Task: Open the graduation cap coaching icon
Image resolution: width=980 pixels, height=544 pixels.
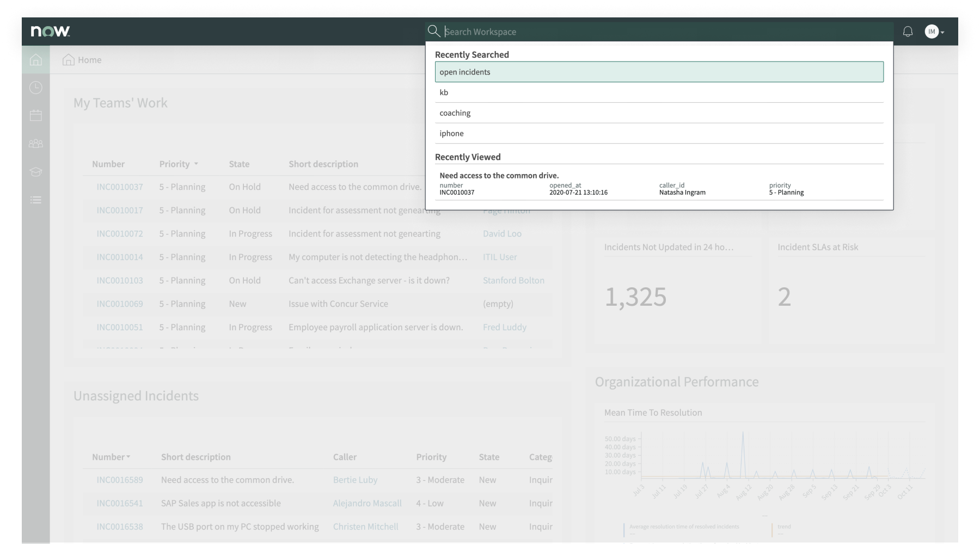Action: coord(36,172)
